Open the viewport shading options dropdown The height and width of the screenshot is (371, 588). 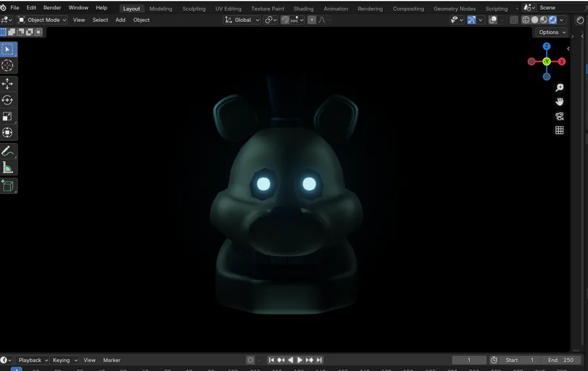[x=562, y=20]
